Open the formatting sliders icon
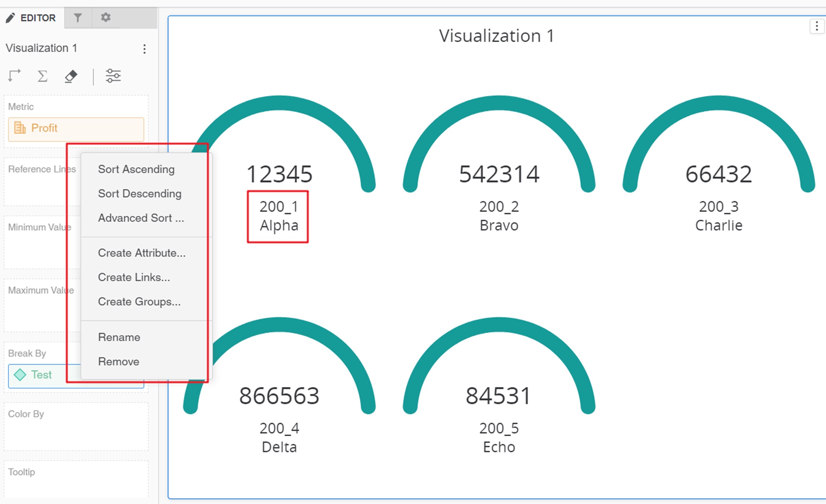 pos(113,75)
